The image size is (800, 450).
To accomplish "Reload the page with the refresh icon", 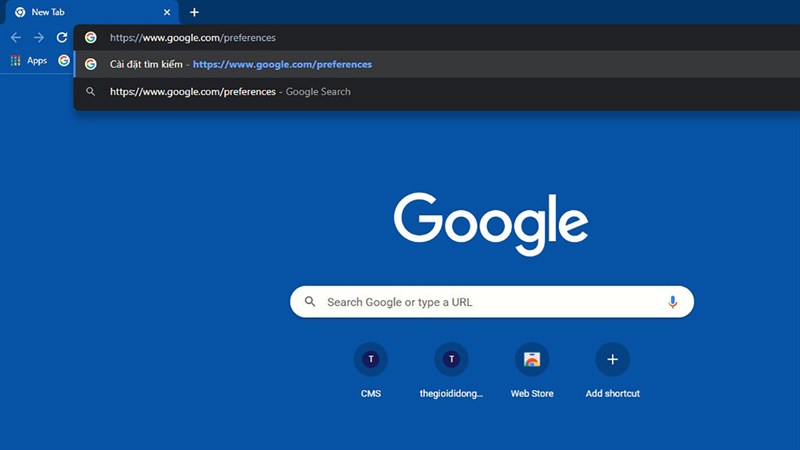I will click(62, 37).
